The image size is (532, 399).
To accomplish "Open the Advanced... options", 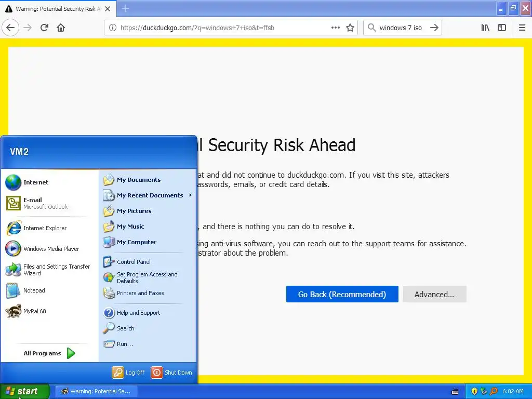I will [434, 294].
